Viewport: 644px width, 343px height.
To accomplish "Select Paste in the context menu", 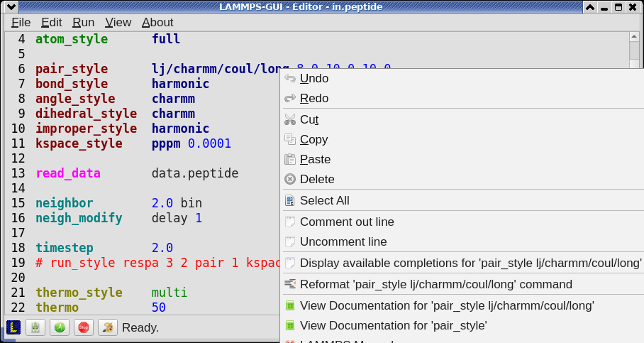I will pos(462,159).
